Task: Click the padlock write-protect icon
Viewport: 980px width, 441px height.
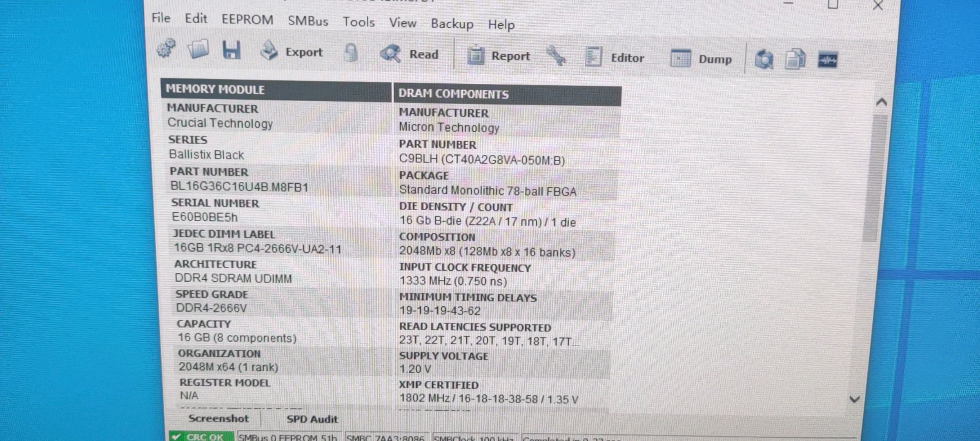Action: point(351,53)
